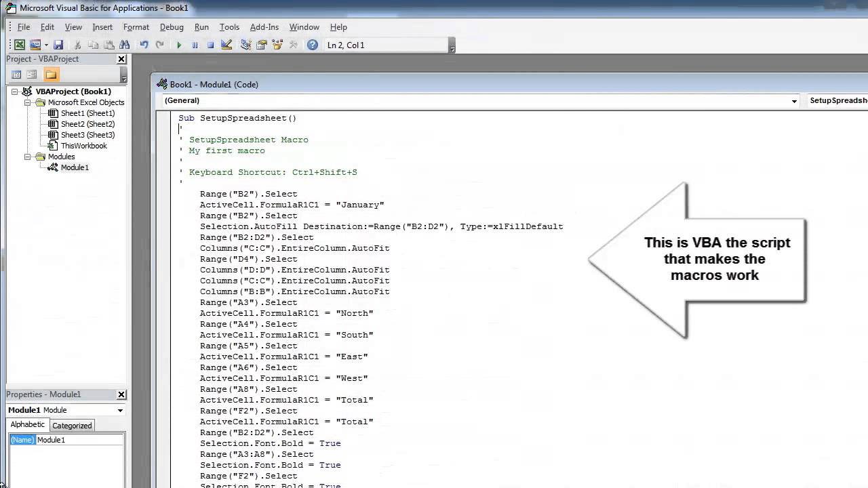The image size is (868, 488).
Task: Open the File menu
Action: (x=24, y=27)
